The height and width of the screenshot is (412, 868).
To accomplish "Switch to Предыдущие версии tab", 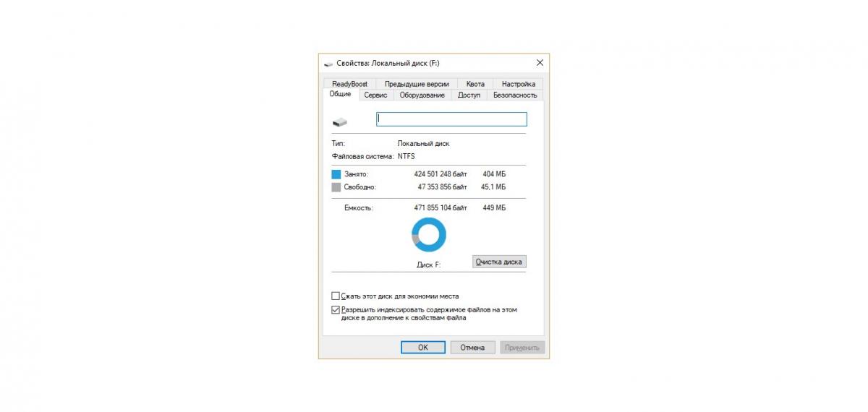I will (x=417, y=84).
